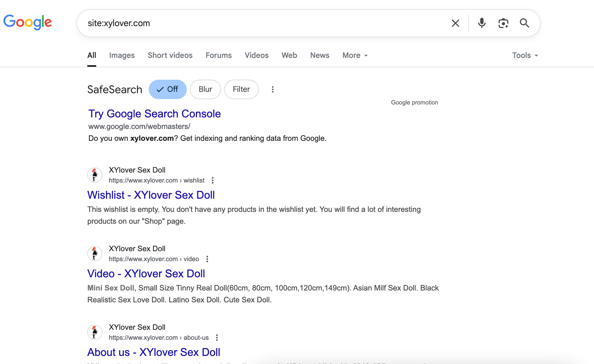Viewport: 594px width, 364px height.
Task: Select the All results tab
Action: [x=92, y=55]
